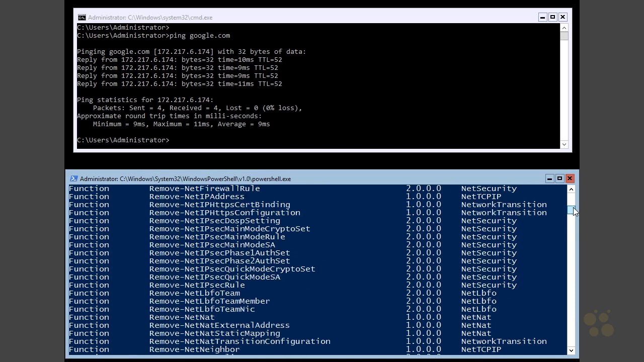Maximize the PowerShell window
644x362 pixels.
559,178
